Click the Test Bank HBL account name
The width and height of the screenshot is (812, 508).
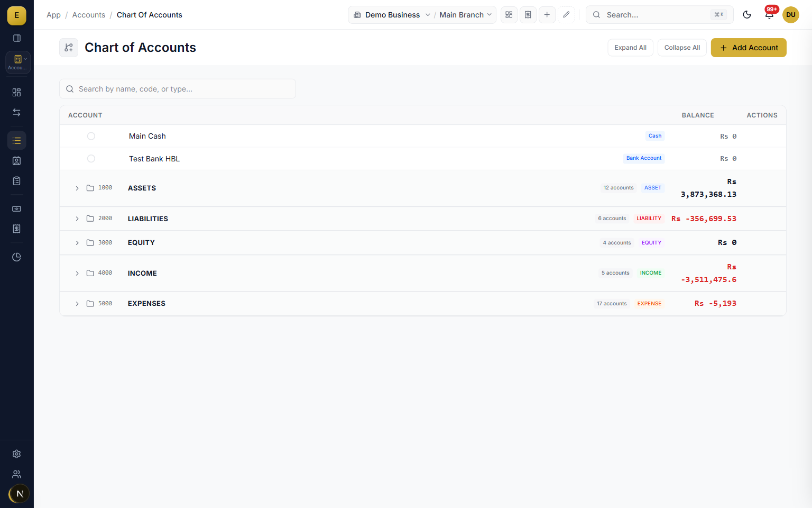(x=154, y=159)
